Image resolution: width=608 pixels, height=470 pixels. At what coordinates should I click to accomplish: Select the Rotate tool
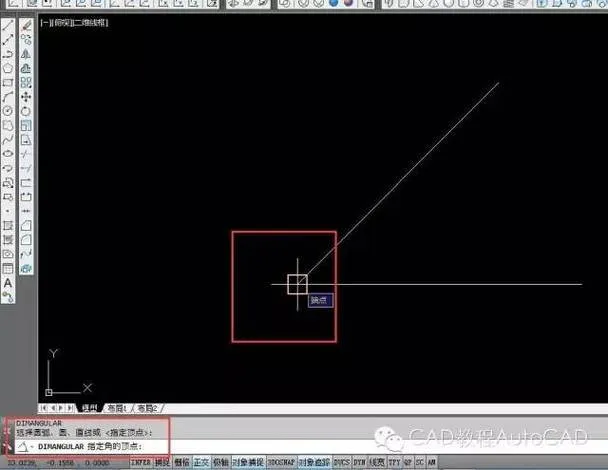pyautogui.click(x=26, y=111)
